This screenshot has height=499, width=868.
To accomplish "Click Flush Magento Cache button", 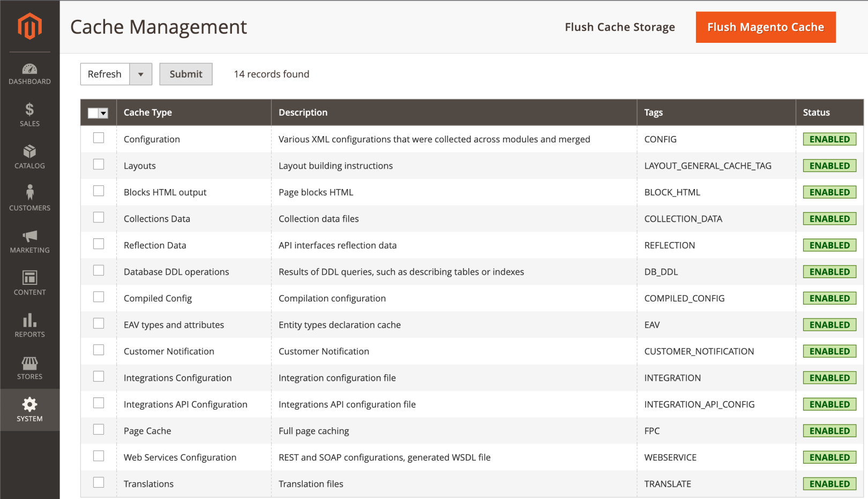I will pyautogui.click(x=766, y=27).
